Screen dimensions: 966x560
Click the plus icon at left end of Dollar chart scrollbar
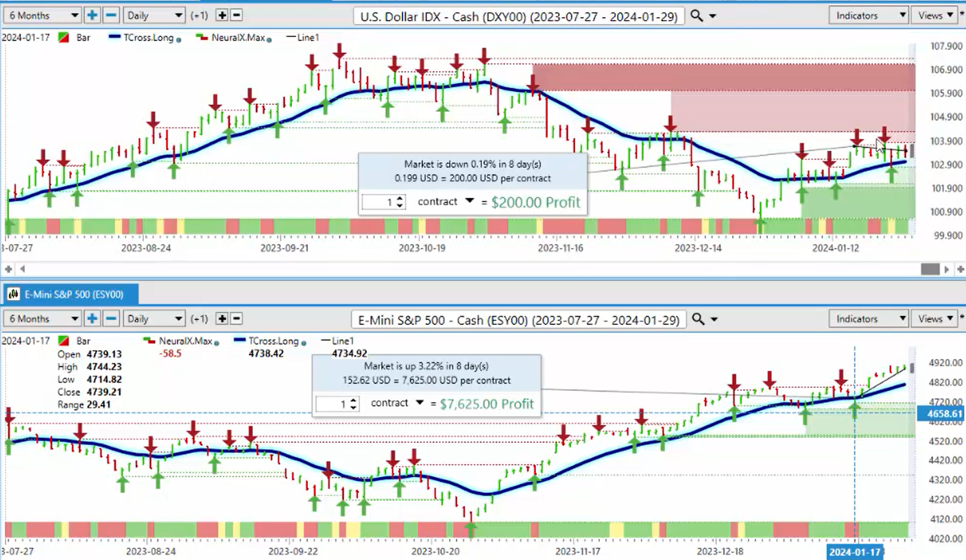pyautogui.click(x=9, y=269)
